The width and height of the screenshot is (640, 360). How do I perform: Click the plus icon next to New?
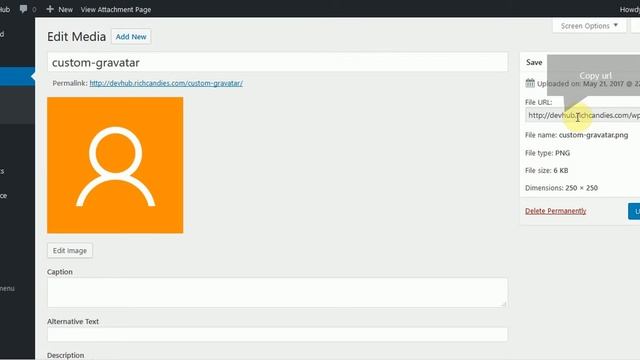click(50, 9)
